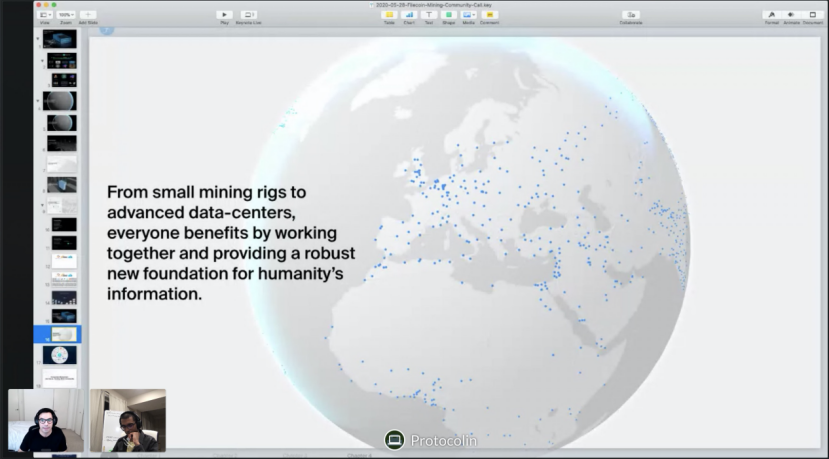Image resolution: width=829 pixels, height=459 pixels.
Task: Select slide 11 thumbnail in navigator
Action: [64, 243]
